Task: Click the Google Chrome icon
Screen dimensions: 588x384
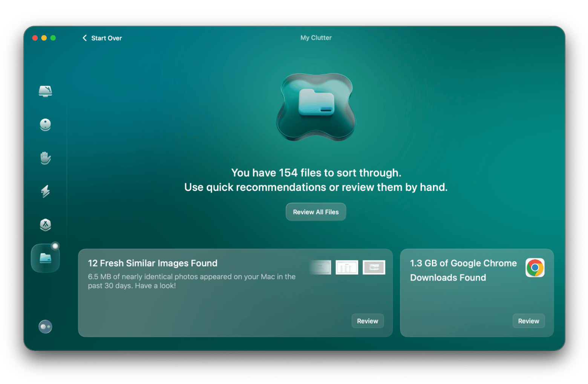Action: pos(534,268)
